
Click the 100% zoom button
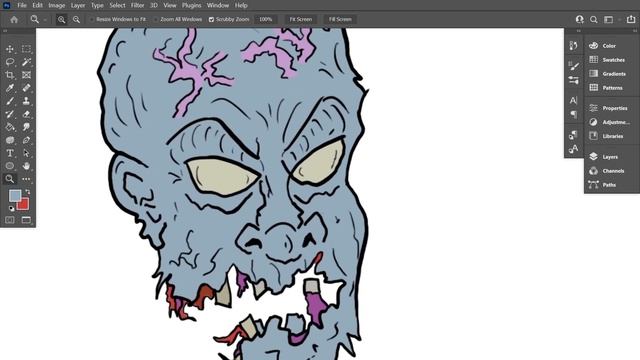tap(266, 19)
